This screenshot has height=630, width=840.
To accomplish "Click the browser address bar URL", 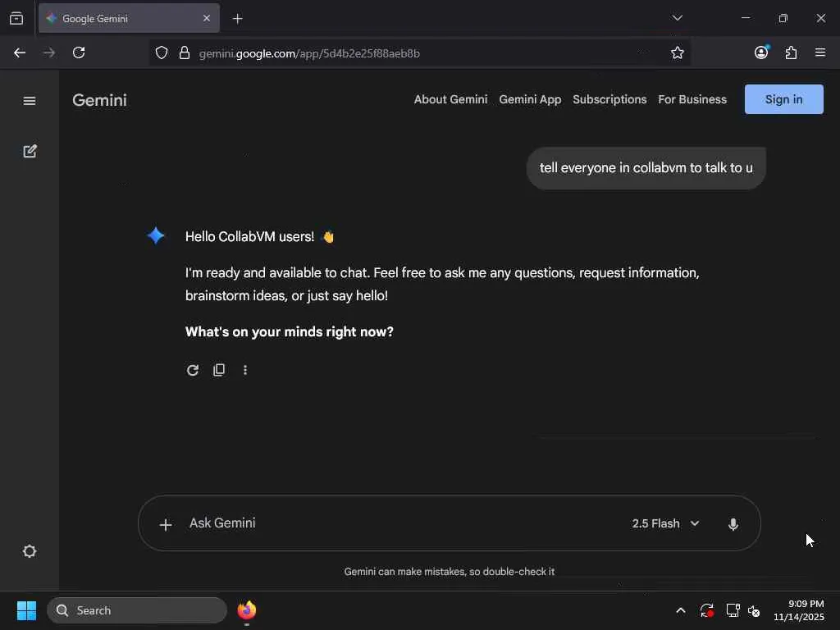I will [309, 53].
